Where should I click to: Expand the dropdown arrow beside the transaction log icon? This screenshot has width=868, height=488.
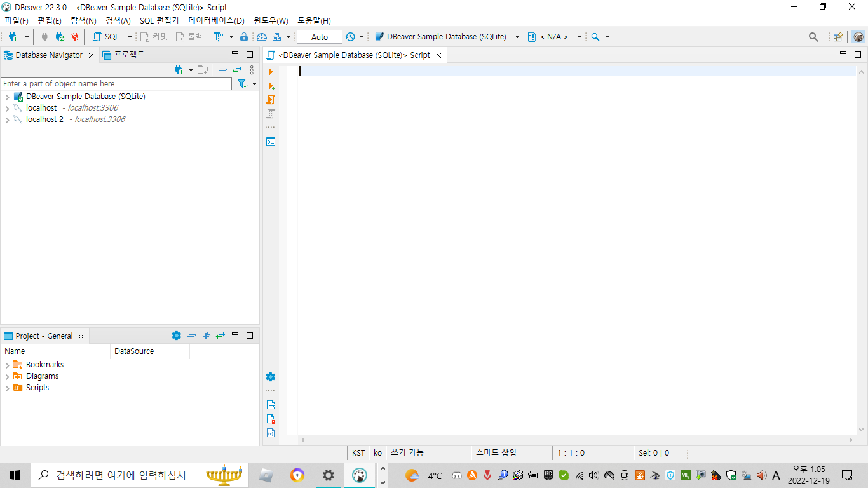(x=362, y=37)
